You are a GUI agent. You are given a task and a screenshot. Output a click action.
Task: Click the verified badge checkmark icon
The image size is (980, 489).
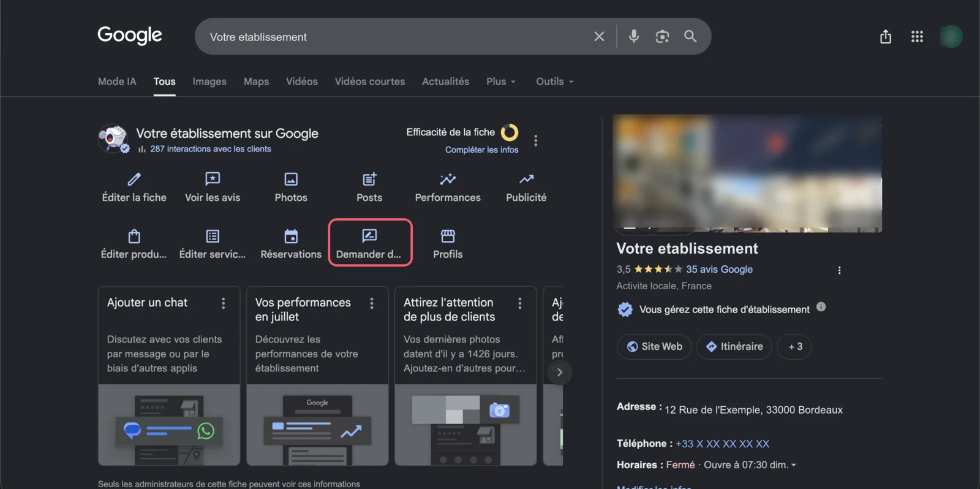click(625, 309)
